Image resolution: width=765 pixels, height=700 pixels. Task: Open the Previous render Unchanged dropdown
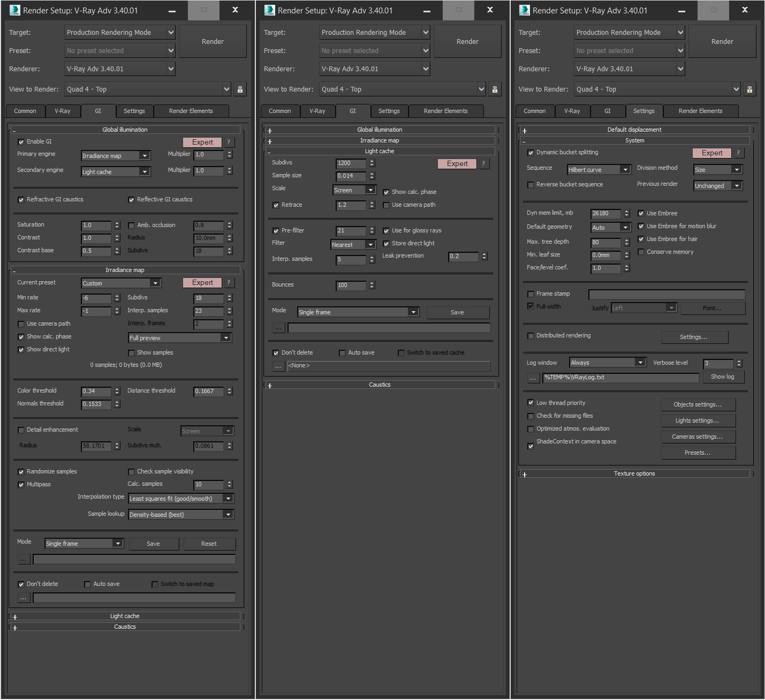[718, 185]
